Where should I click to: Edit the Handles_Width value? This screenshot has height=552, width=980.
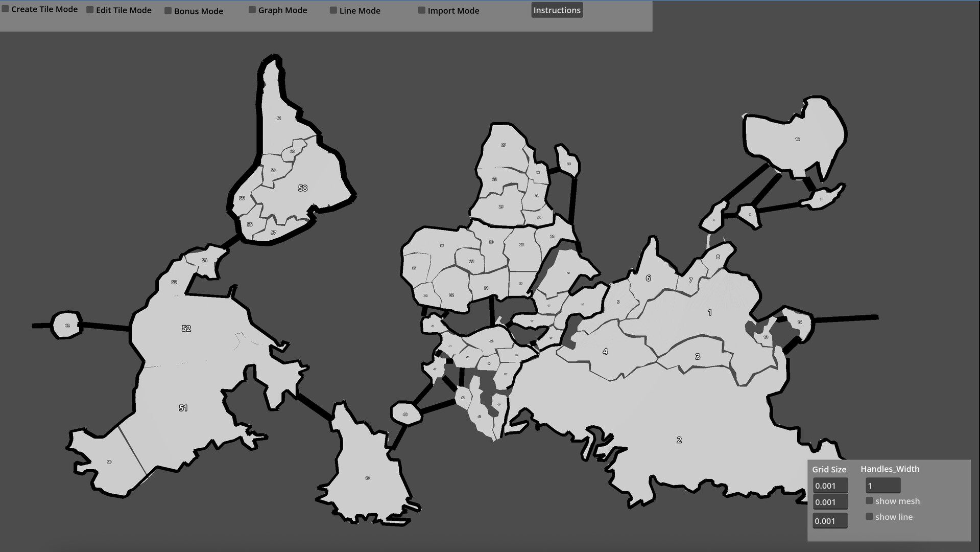coord(882,485)
